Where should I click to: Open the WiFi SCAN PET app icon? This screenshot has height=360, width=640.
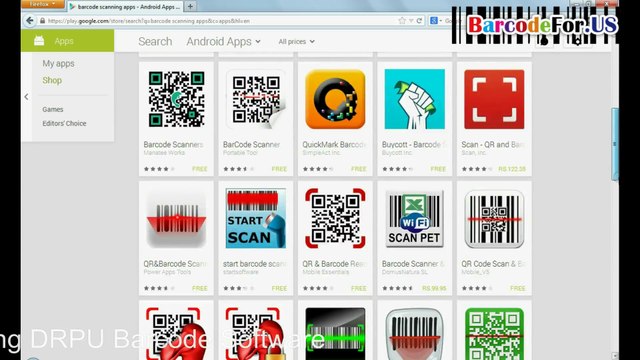tap(415, 218)
